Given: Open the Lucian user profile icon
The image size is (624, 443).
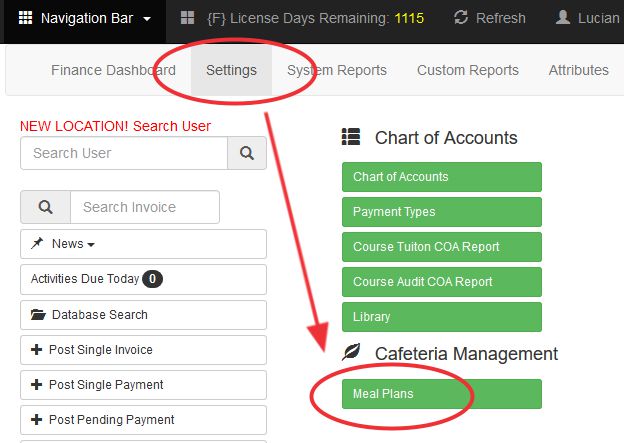Looking at the screenshot, I should [563, 18].
